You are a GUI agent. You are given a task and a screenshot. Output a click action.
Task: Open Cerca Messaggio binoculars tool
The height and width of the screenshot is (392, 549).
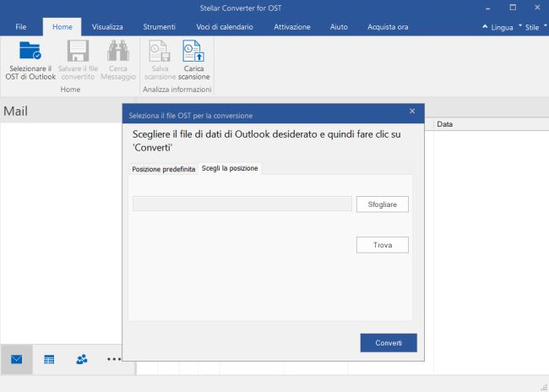coord(118,51)
